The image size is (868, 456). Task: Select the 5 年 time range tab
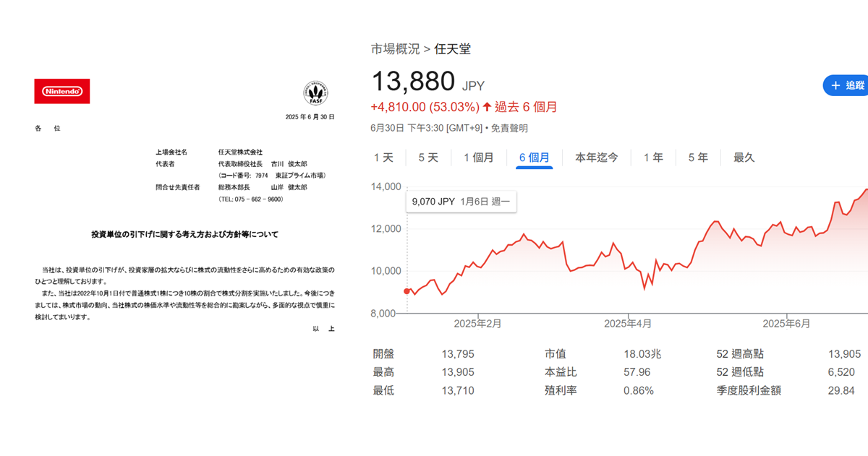pyautogui.click(x=698, y=158)
